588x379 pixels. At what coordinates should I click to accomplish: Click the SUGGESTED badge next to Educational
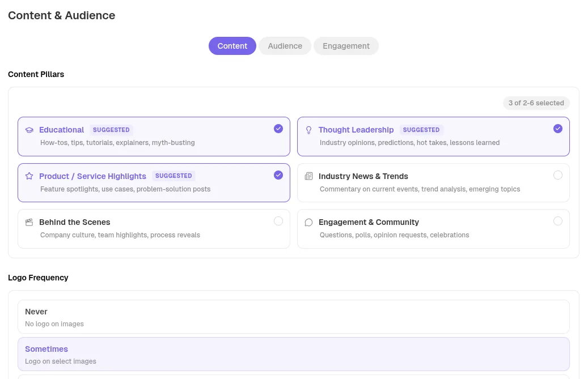point(111,130)
